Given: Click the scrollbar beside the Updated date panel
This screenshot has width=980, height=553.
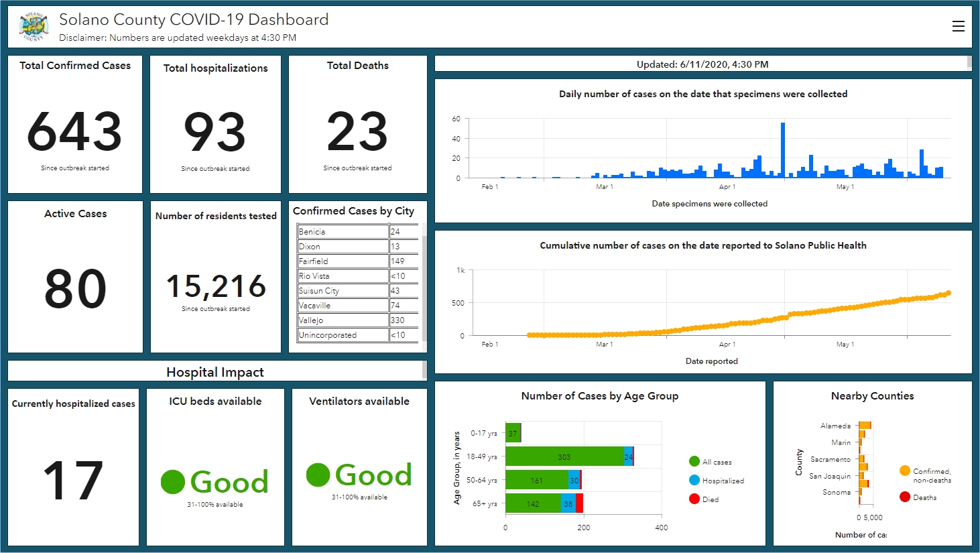Looking at the screenshot, I should [969, 63].
